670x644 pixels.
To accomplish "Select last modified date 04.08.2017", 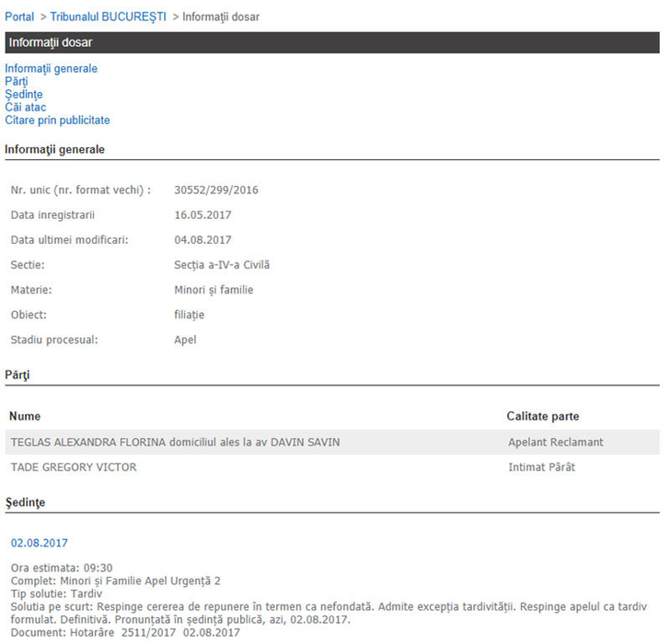I will click(202, 240).
